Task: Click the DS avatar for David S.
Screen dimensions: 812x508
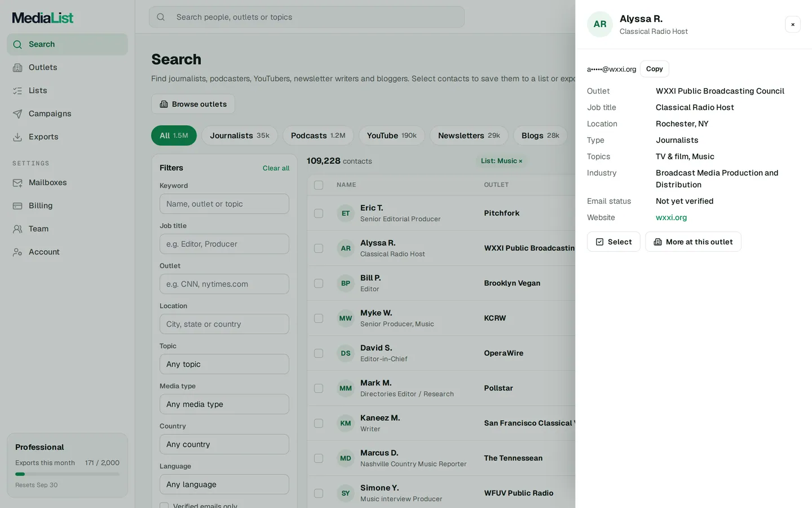Action: coord(346,353)
